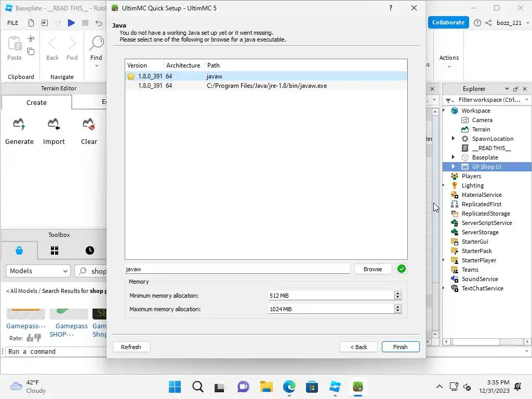Open the Windows Start menu
The width and height of the screenshot is (532, 399).
175,387
